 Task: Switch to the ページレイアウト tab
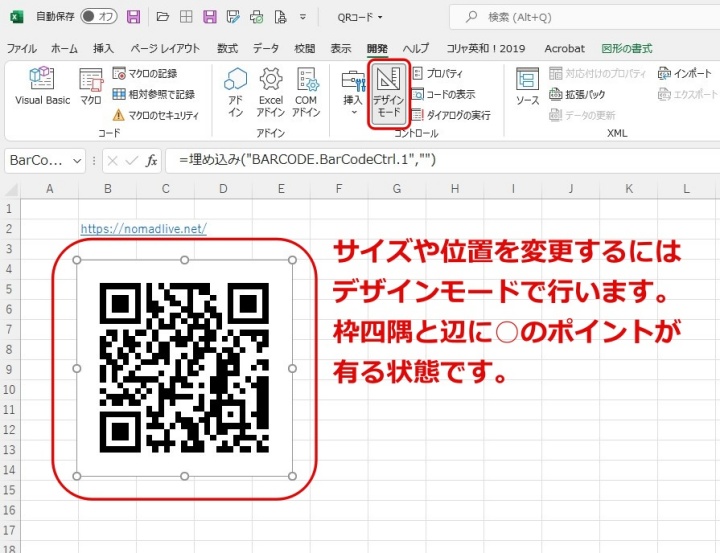tap(165, 48)
